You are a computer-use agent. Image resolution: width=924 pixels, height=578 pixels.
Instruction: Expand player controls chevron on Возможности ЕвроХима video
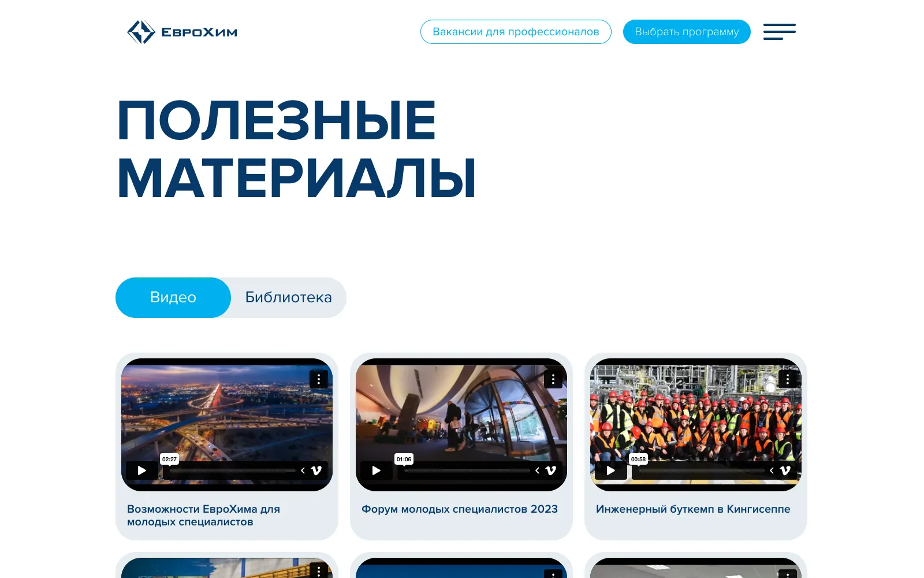[303, 470]
